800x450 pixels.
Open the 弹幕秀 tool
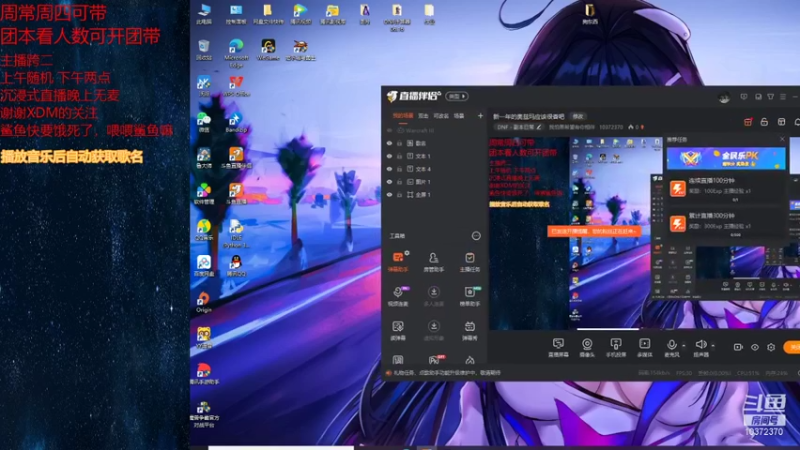(x=469, y=330)
